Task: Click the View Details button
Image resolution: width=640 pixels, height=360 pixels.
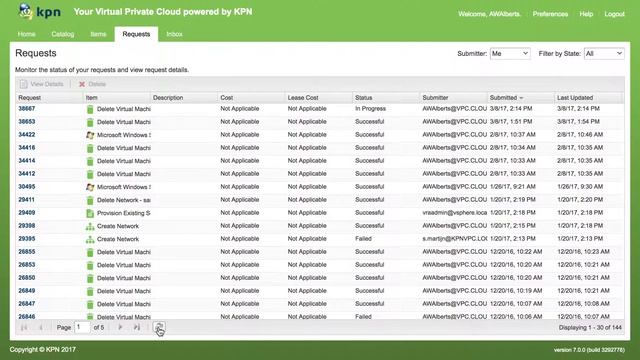Action: pos(42,84)
